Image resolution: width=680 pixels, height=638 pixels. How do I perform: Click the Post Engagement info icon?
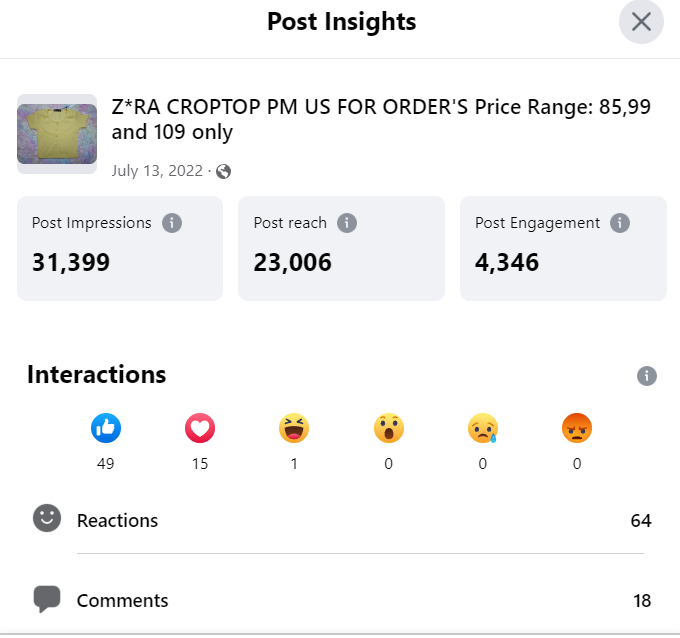click(x=620, y=223)
